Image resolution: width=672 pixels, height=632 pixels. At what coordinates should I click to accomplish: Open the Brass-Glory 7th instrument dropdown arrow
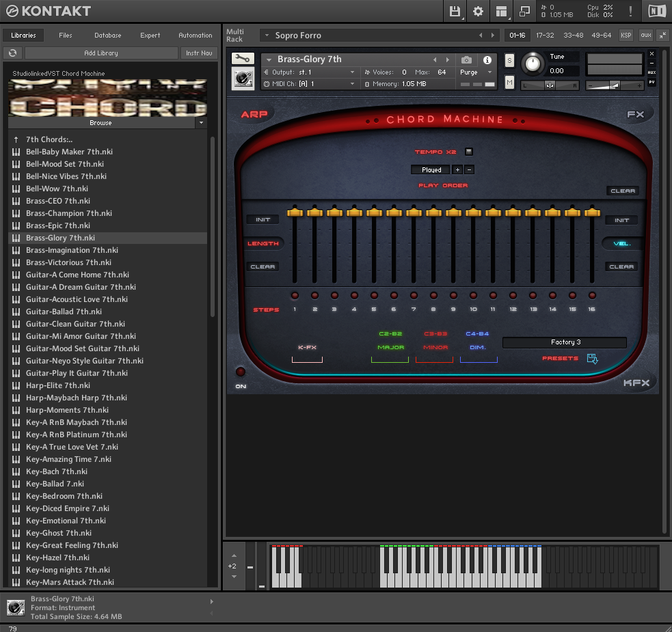tap(269, 60)
